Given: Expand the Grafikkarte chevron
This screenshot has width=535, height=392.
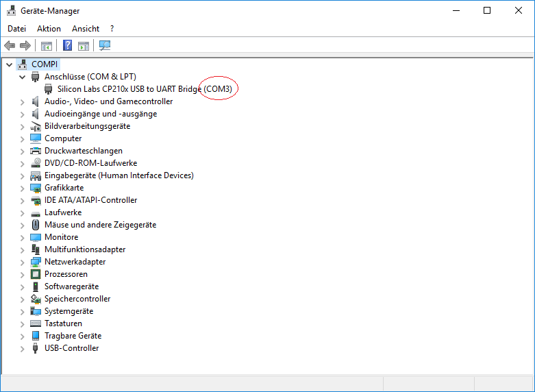Looking at the screenshot, I should tap(22, 188).
